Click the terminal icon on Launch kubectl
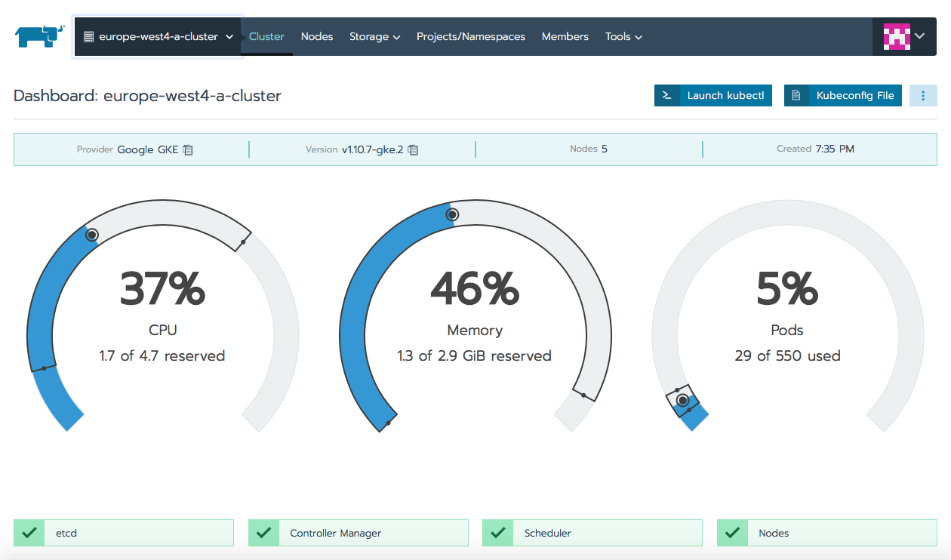This screenshot has width=951, height=560. (666, 96)
